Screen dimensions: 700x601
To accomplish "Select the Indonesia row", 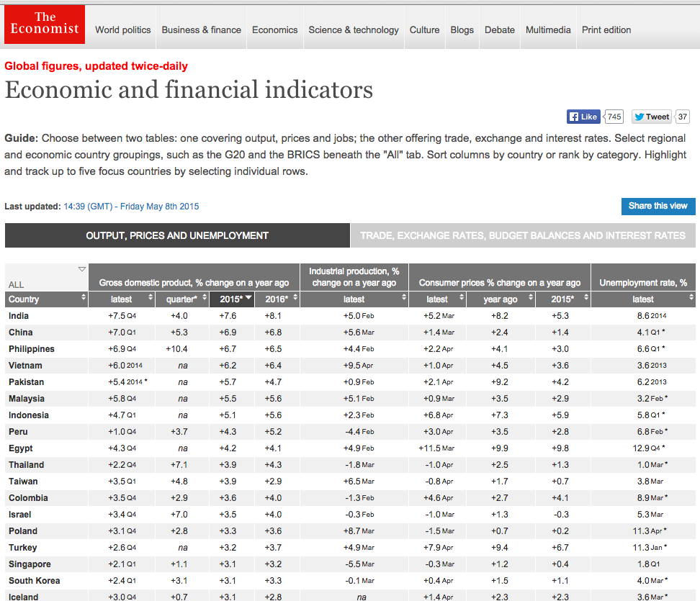I will (x=350, y=415).
